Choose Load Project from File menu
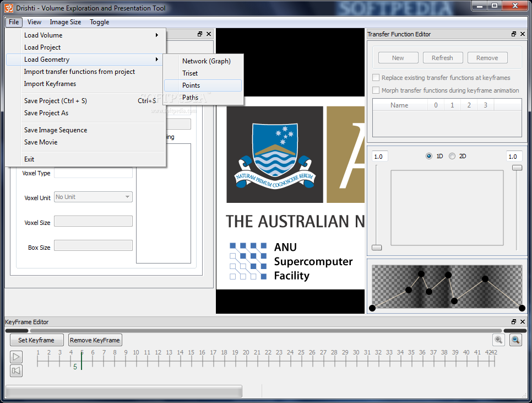 (x=86, y=47)
